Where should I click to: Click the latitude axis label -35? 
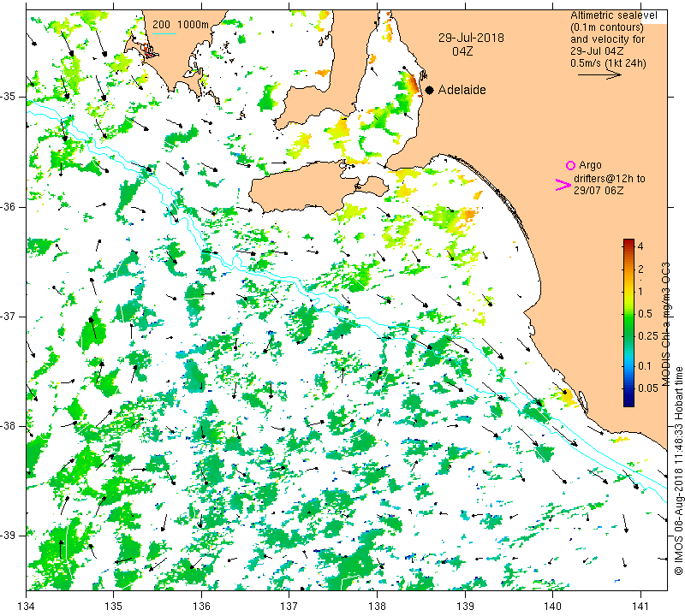point(9,97)
